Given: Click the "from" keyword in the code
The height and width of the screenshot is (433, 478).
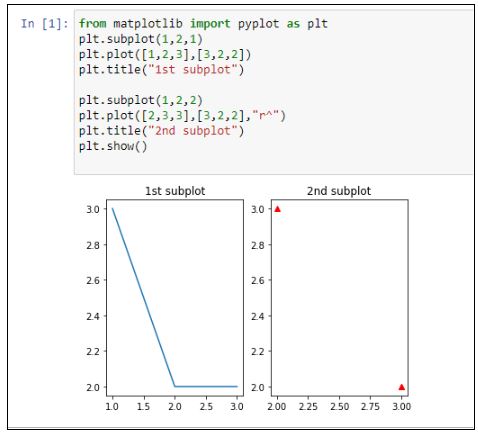Looking at the screenshot, I should [x=93, y=24].
